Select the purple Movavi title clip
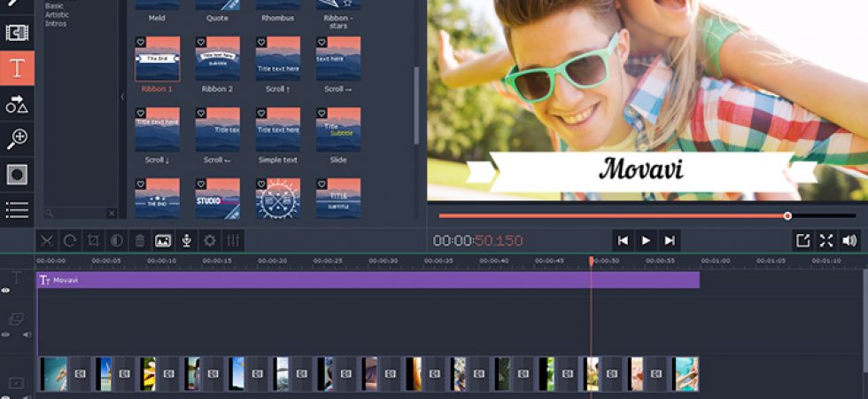Screen dimensions: 868x399 pyautogui.click(x=368, y=280)
